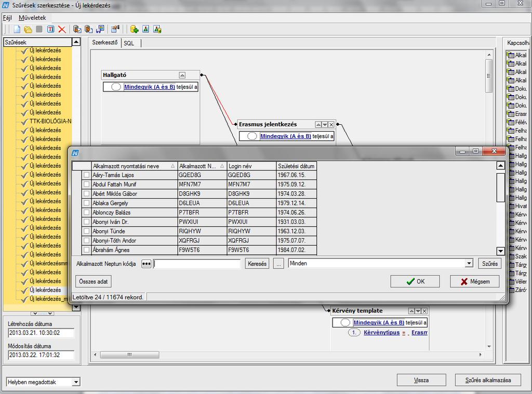Click the 'Login név' column header
Screen dimensions: 532x394
tap(251, 166)
